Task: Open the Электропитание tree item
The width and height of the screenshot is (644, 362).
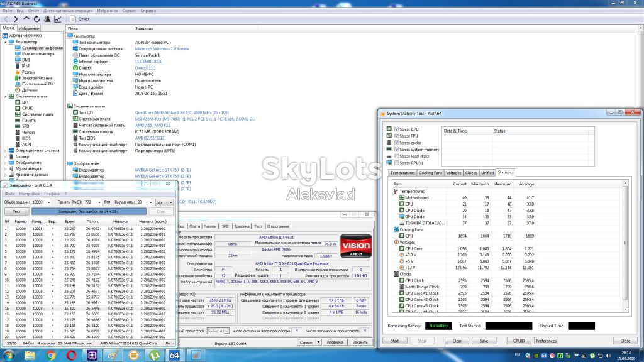Action: (37, 78)
